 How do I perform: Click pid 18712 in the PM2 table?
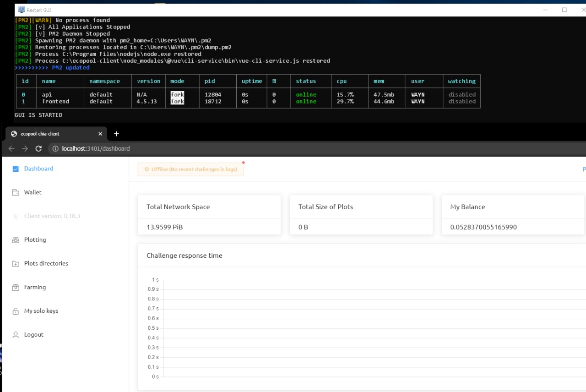213,102
